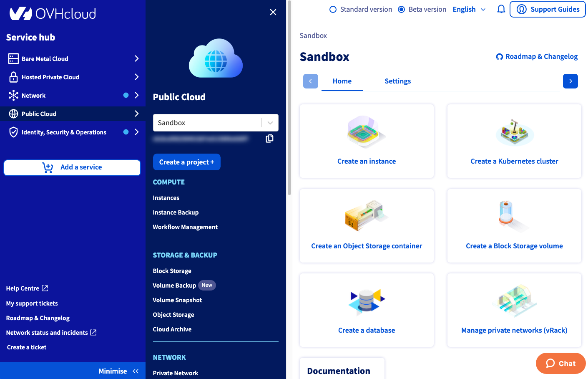Click the OVHcloud logo
The height and width of the screenshot is (379, 588).
[x=53, y=14]
